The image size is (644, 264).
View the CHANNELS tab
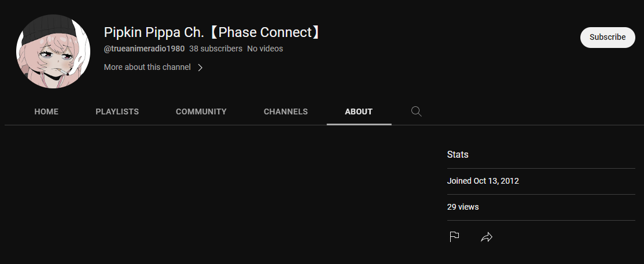285,111
